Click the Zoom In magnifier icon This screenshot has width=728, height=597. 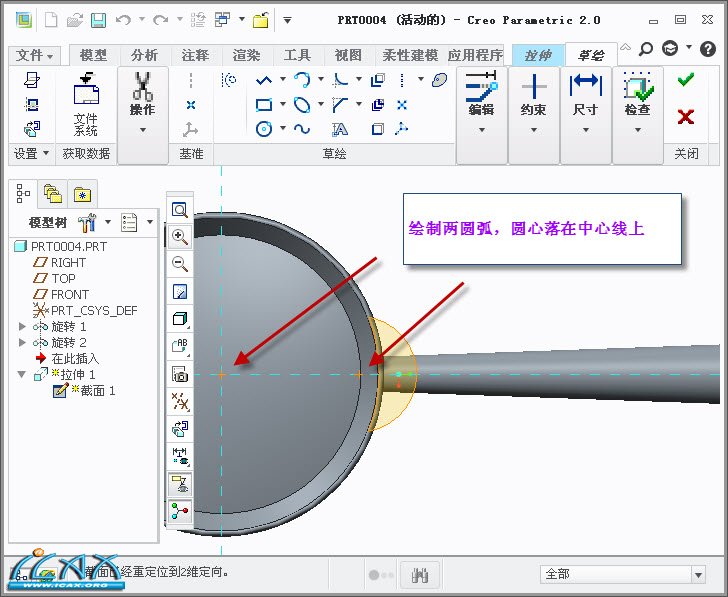[x=180, y=237]
